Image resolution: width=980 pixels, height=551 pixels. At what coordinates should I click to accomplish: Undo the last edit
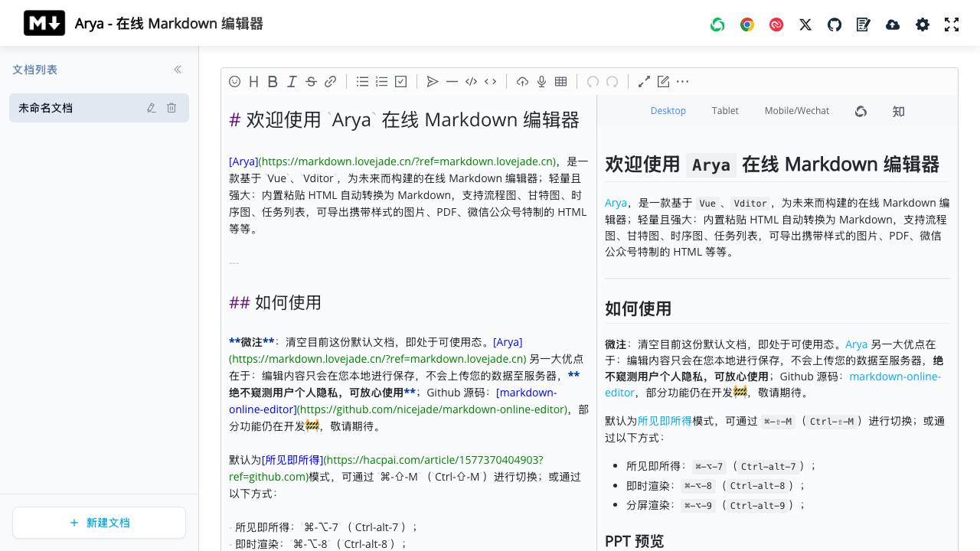point(593,81)
